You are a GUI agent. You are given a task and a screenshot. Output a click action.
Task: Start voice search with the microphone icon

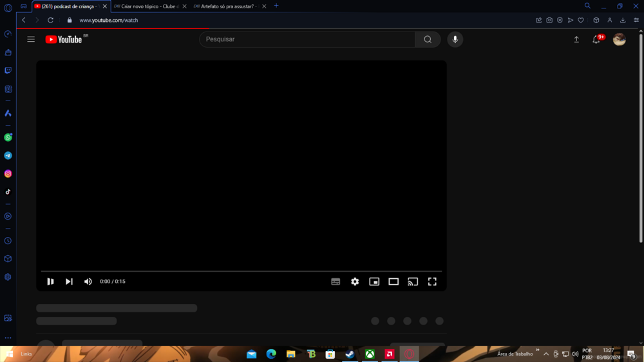pyautogui.click(x=455, y=39)
